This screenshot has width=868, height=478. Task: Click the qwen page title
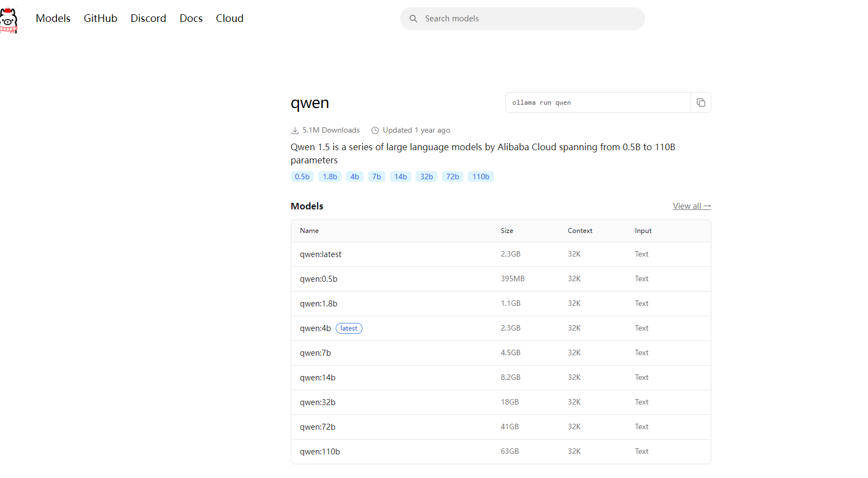310,103
